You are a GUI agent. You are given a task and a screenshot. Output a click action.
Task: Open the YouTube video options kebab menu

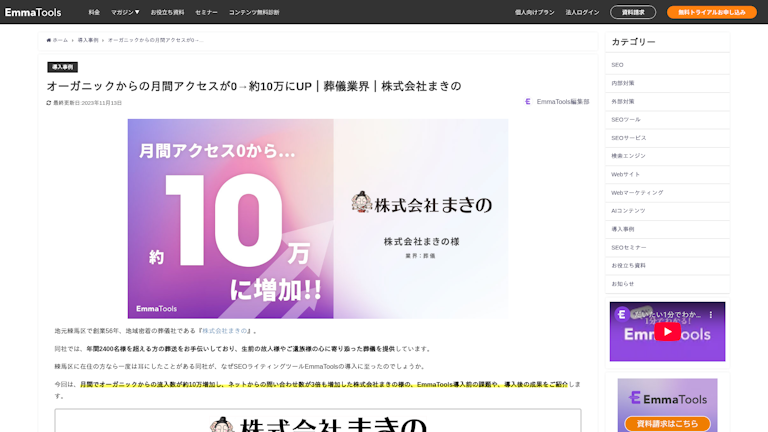click(711, 315)
